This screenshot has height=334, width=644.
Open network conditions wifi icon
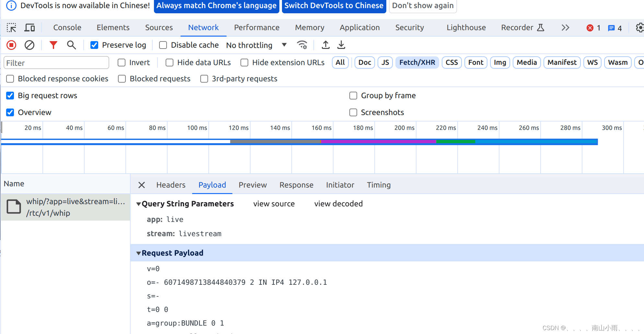302,45
